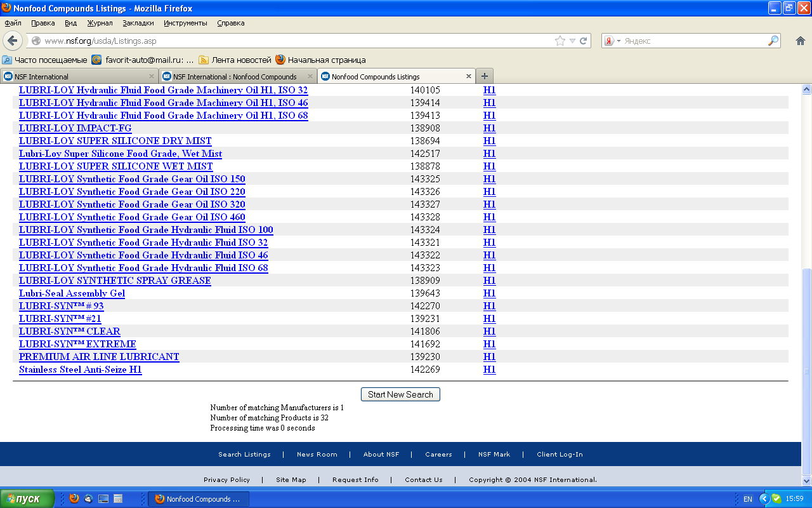Click the bookmark star in address bar

560,41
